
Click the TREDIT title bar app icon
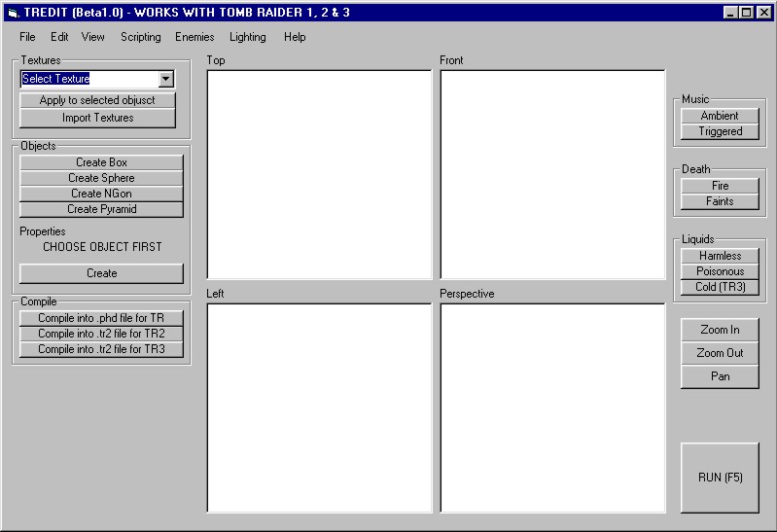[x=14, y=13]
